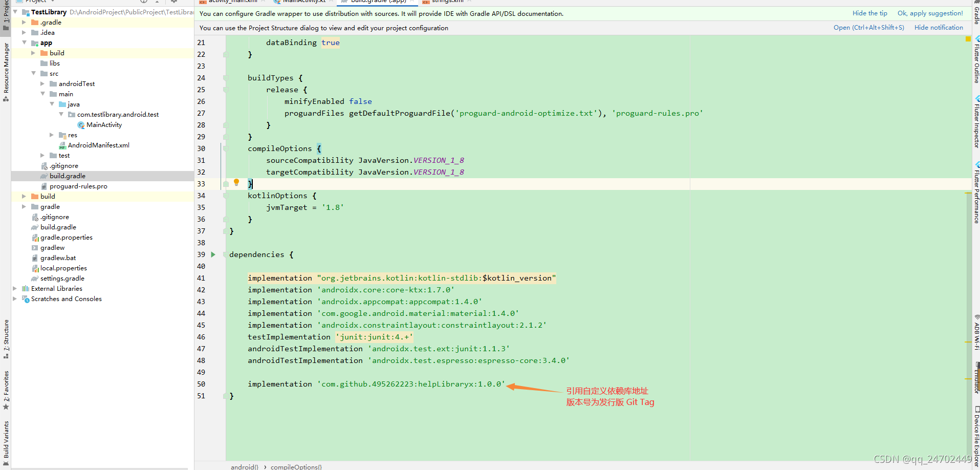
Task: Click the MainActivity Kotlin class icon
Action: pyautogui.click(x=81, y=125)
